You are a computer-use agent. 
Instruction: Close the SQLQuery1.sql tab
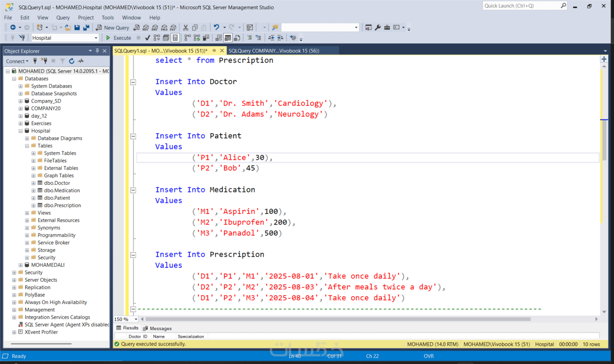(x=221, y=50)
